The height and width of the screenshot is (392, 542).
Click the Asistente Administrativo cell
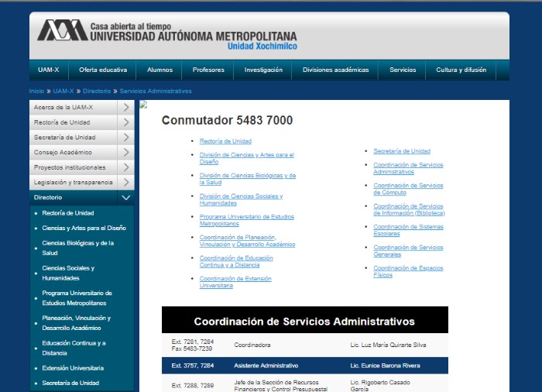coord(266,366)
